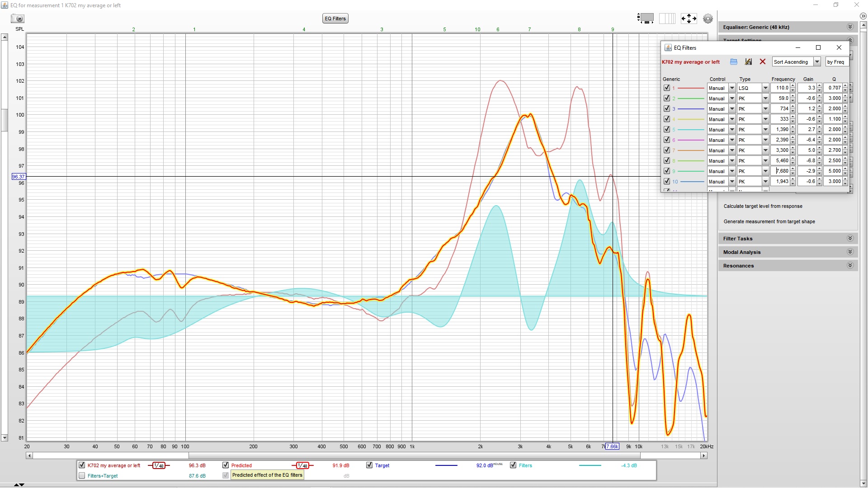Toggle filter 10 checkbox
The image size is (868, 488).
coord(667,182)
